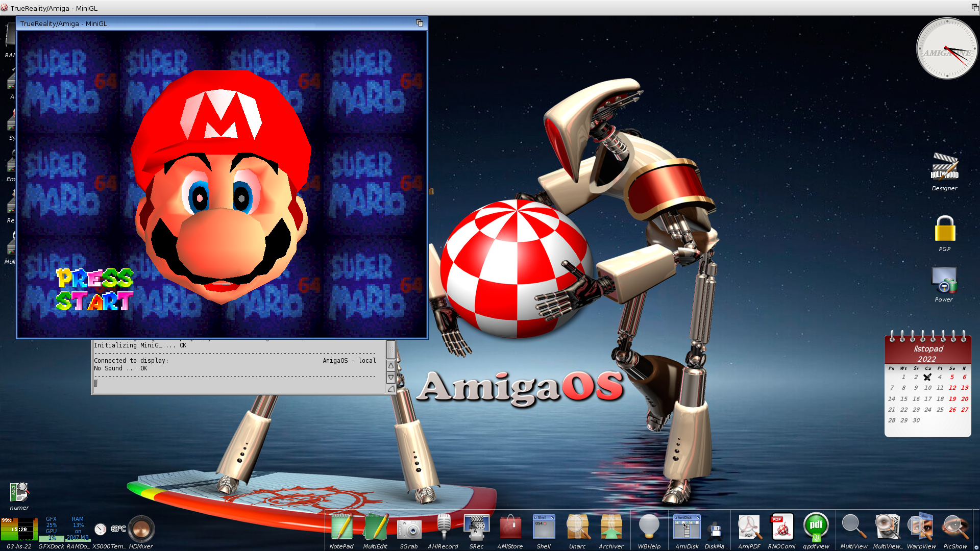Image resolution: width=980 pixels, height=551 pixels.
Task: Select day 20 in the calendar
Action: [964, 399]
